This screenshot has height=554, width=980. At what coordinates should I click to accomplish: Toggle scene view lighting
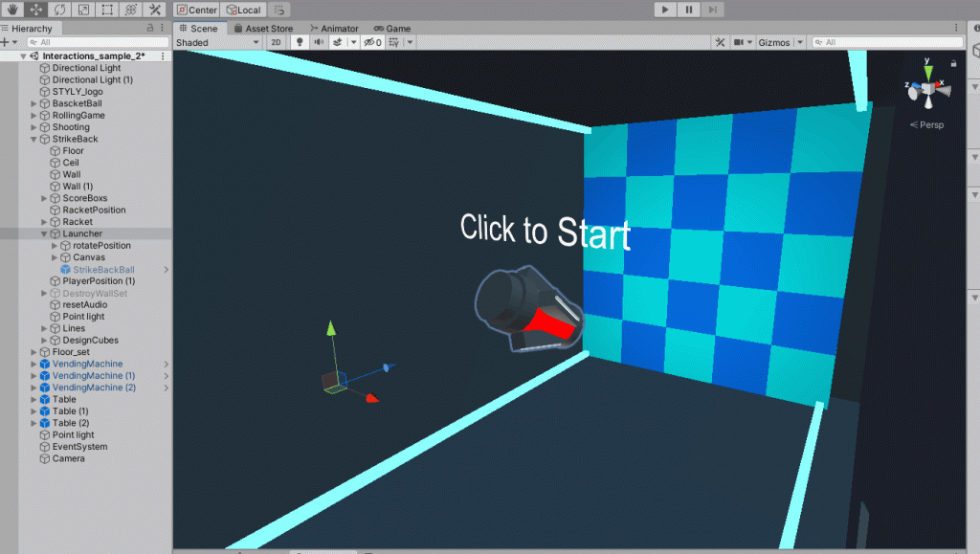300,42
